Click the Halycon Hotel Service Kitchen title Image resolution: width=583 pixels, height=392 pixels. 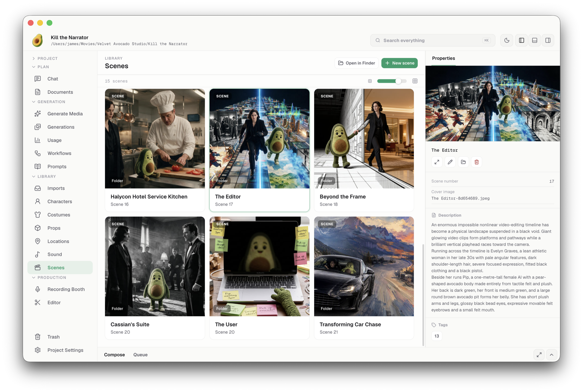149,196
